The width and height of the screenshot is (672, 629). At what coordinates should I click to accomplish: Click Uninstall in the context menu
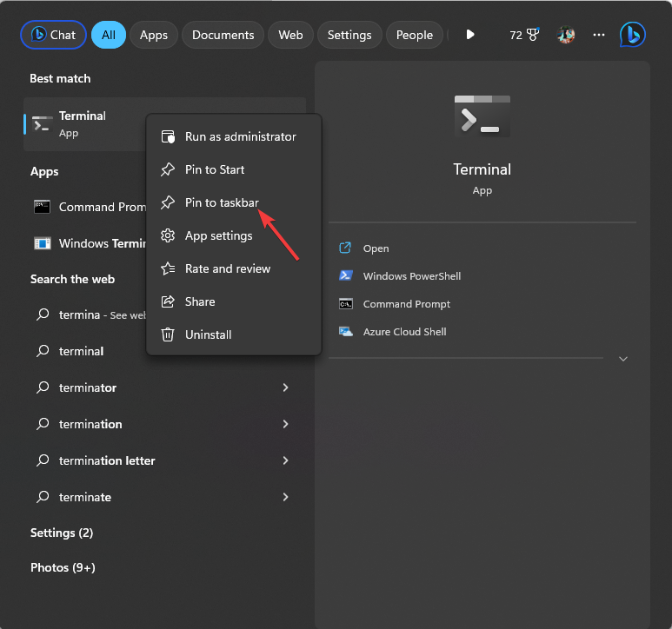[208, 334]
